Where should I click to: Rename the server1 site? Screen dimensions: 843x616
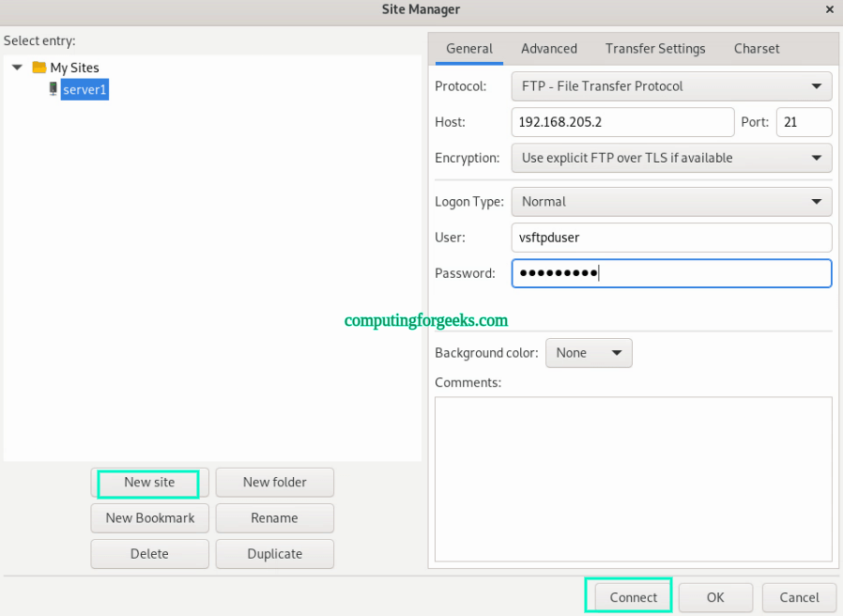tap(274, 517)
